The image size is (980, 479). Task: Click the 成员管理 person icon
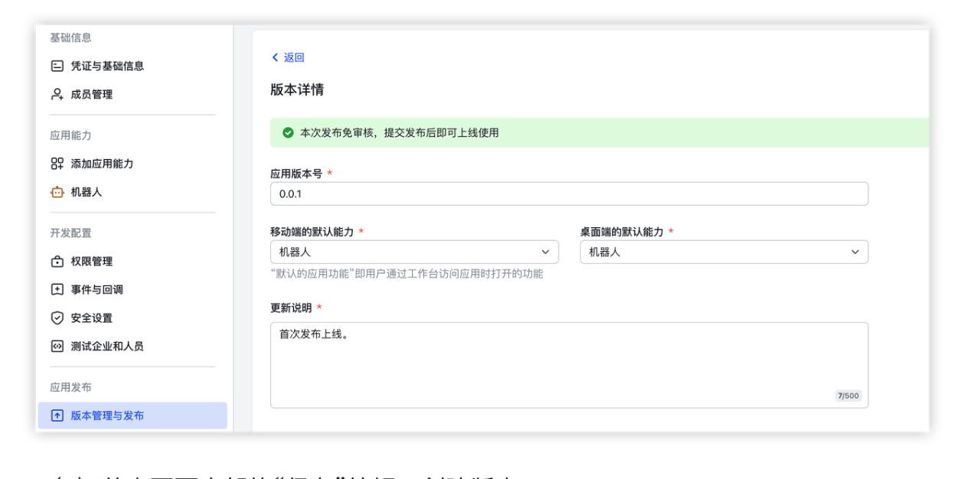pyautogui.click(x=57, y=95)
